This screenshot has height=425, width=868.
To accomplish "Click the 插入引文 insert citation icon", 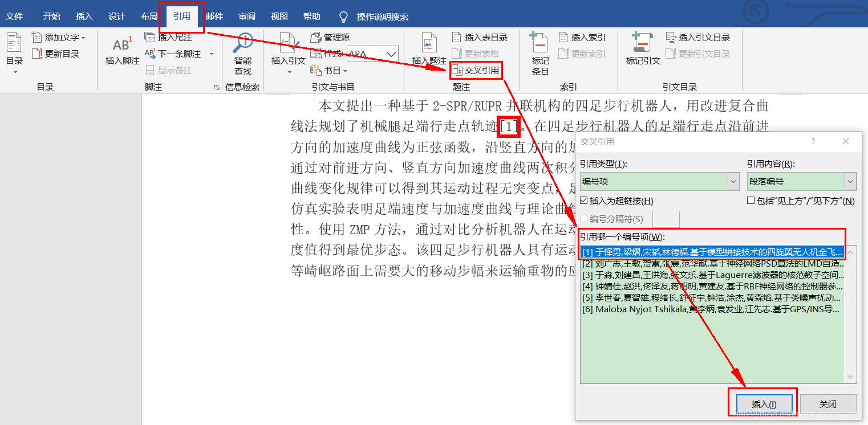I will pyautogui.click(x=289, y=44).
